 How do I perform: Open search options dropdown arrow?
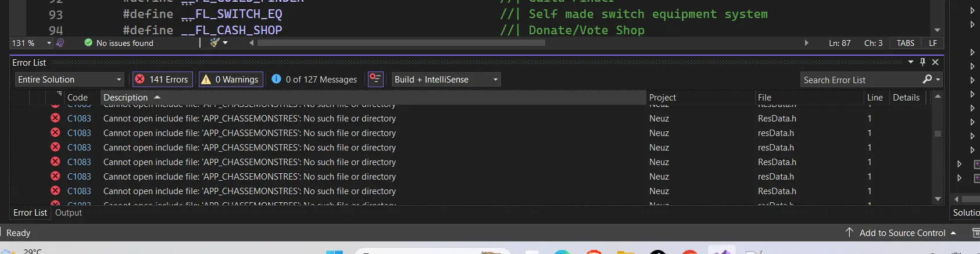(938, 80)
